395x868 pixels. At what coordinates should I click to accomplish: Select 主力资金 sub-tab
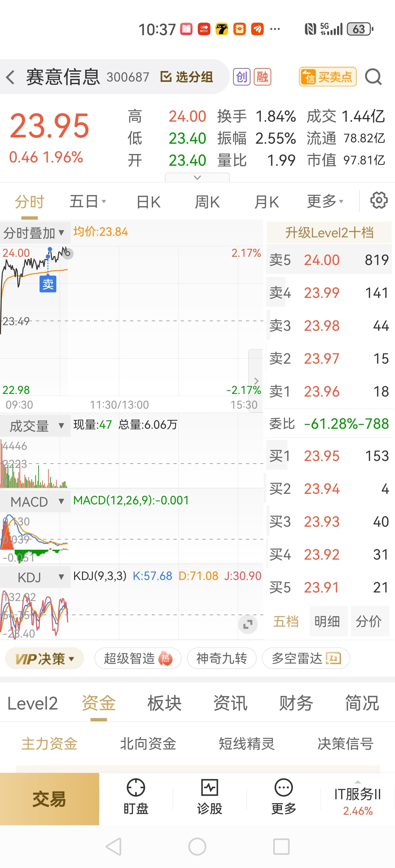[x=50, y=743]
